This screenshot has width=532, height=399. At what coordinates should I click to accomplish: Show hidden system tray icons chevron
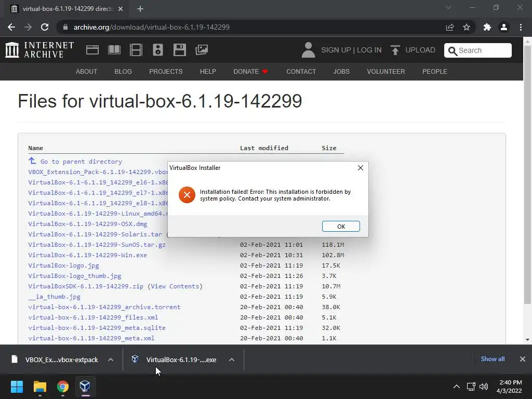click(456, 387)
